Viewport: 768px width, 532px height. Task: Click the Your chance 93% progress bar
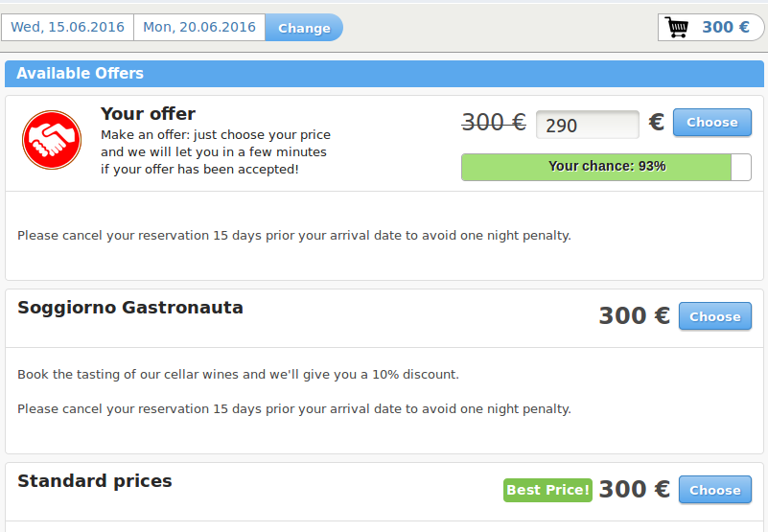coord(606,167)
